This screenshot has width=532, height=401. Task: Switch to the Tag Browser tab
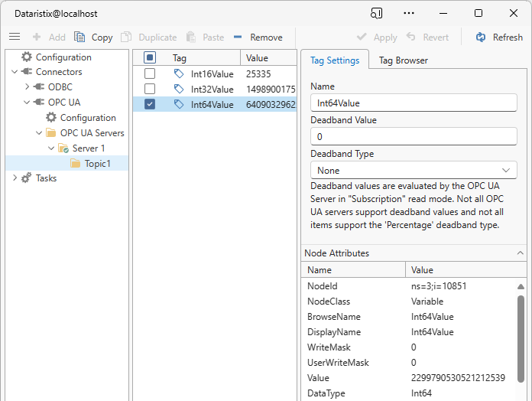pyautogui.click(x=403, y=60)
